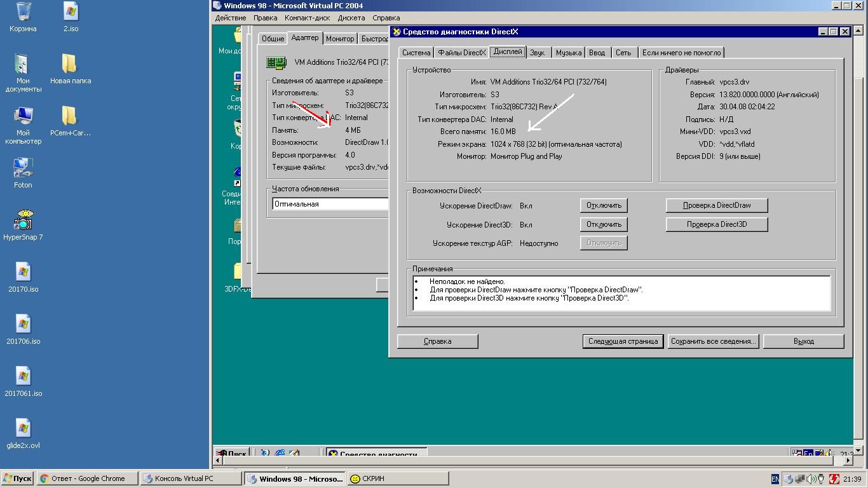Switch to the Файлы DirectX tab
The width and height of the screenshot is (868, 488).
pos(462,53)
